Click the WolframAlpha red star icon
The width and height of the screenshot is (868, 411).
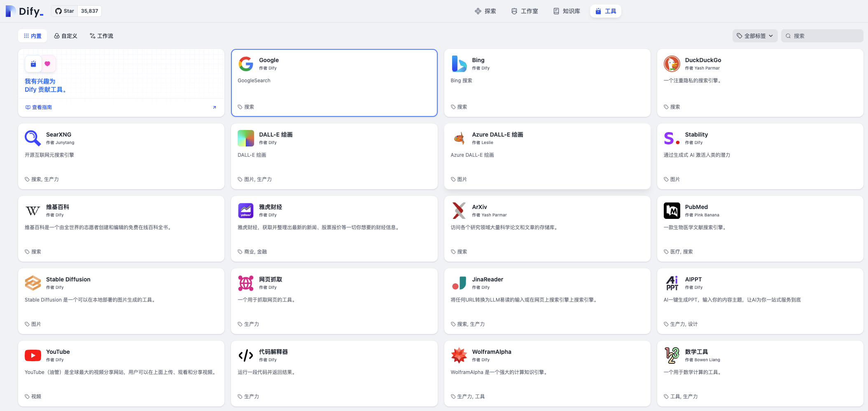pyautogui.click(x=459, y=355)
